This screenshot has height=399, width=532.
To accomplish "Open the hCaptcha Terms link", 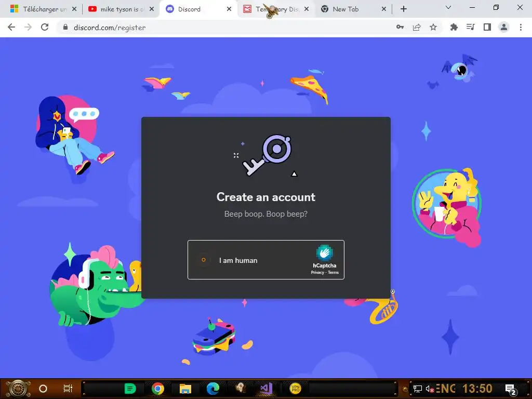I will click(x=333, y=272).
